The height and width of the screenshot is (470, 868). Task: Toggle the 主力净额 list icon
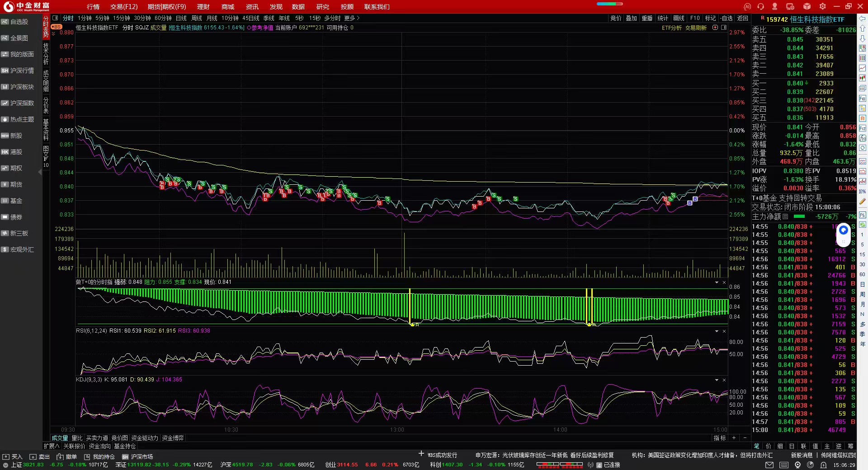click(x=785, y=216)
